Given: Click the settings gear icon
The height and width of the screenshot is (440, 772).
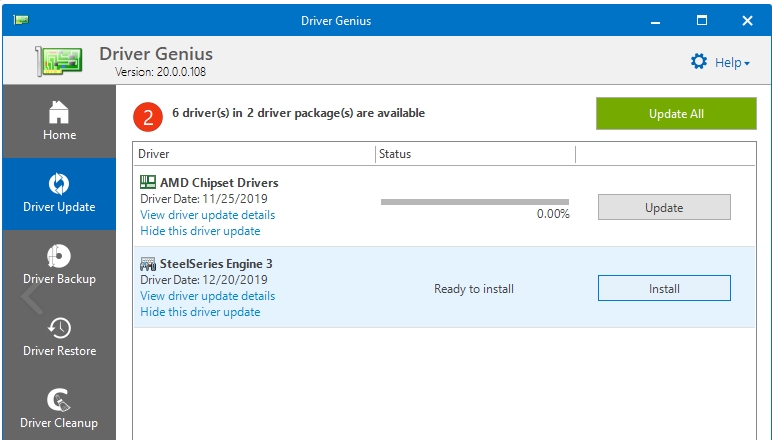Looking at the screenshot, I should pos(699,62).
